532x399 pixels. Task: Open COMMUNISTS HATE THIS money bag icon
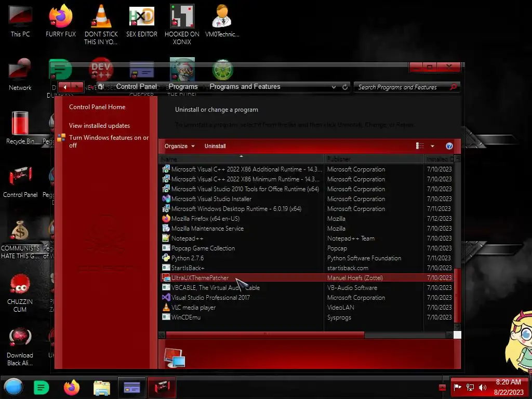click(20, 239)
